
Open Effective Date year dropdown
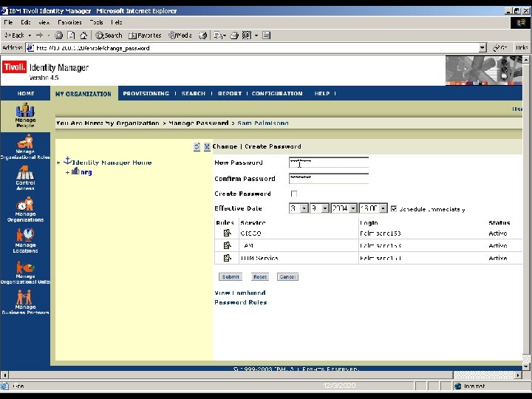pos(353,208)
